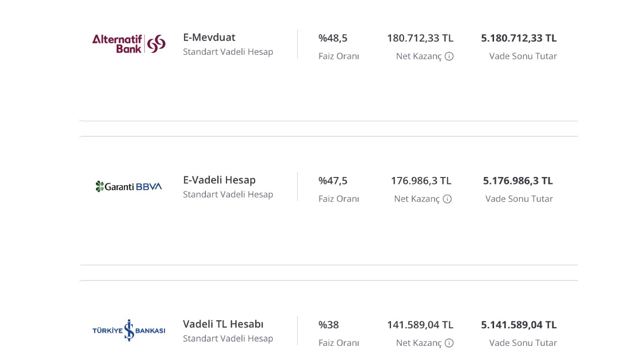644x362 pixels.
Task: Click the 5.180.712,33 TL maturity total
Action: (x=519, y=38)
